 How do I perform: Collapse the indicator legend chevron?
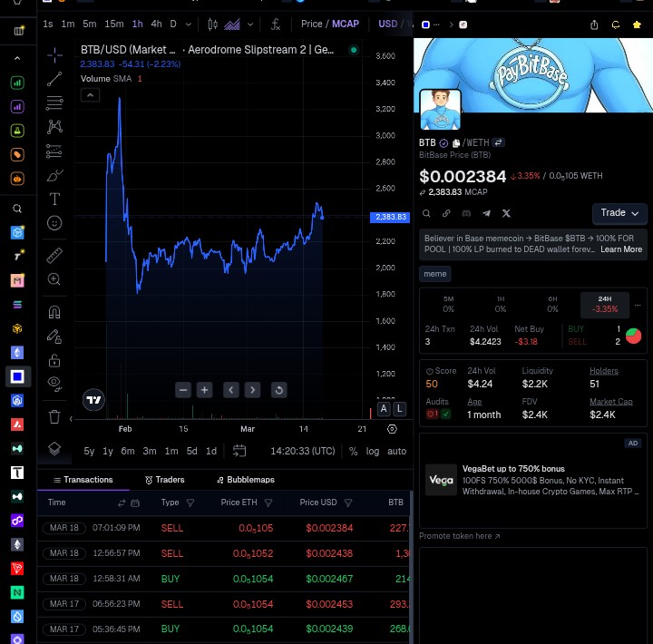click(x=90, y=95)
